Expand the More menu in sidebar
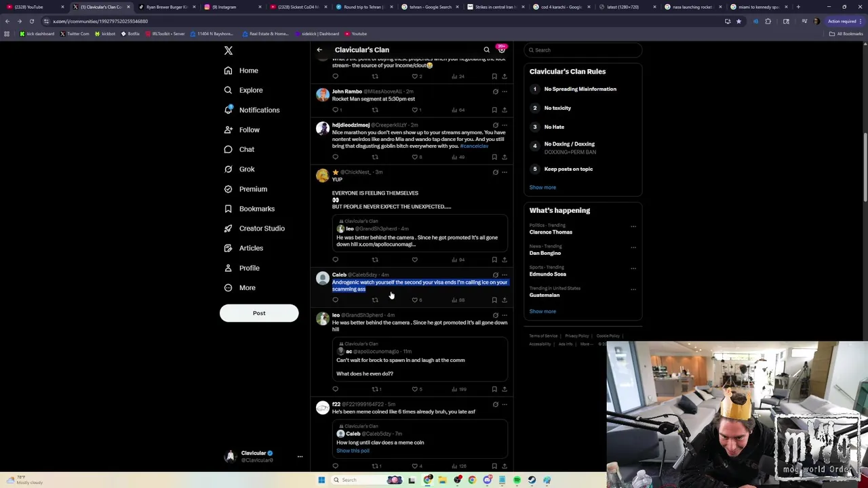 [239, 287]
